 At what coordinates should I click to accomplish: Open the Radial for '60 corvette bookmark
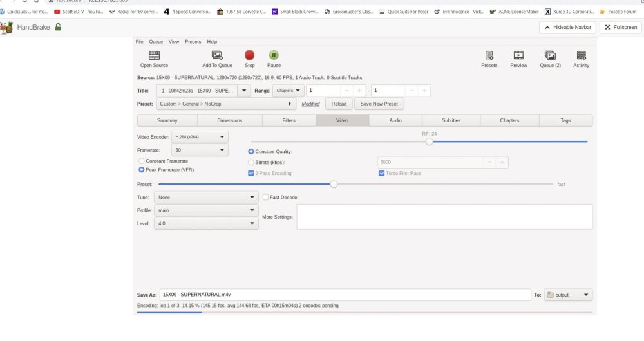tap(133, 12)
